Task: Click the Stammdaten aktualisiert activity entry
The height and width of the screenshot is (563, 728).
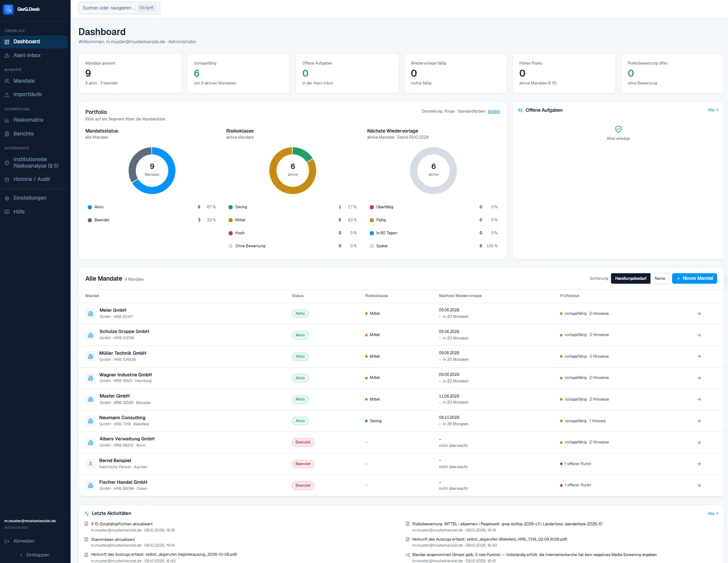Action: tap(113, 540)
